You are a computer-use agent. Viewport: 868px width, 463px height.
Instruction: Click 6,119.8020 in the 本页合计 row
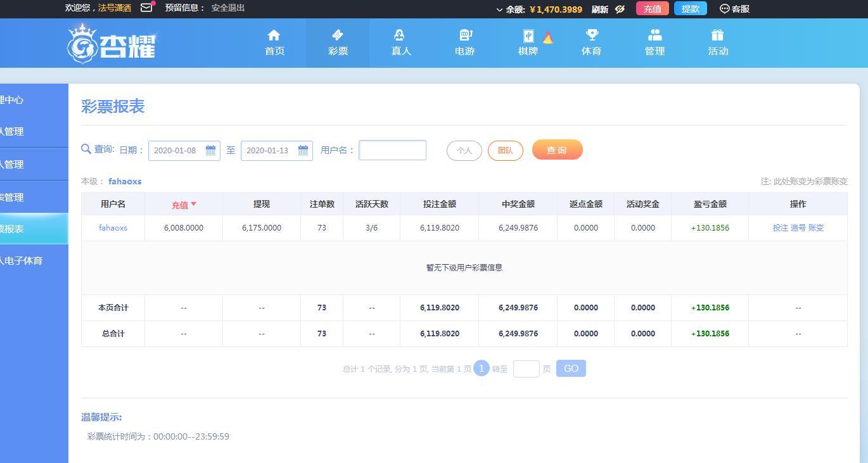(x=440, y=308)
